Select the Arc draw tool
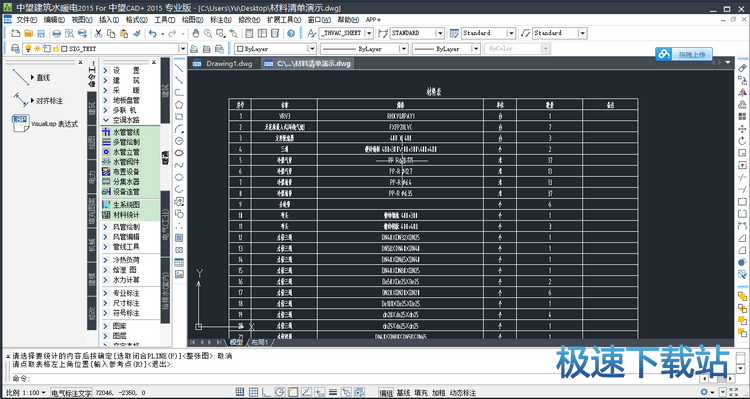 (x=179, y=129)
